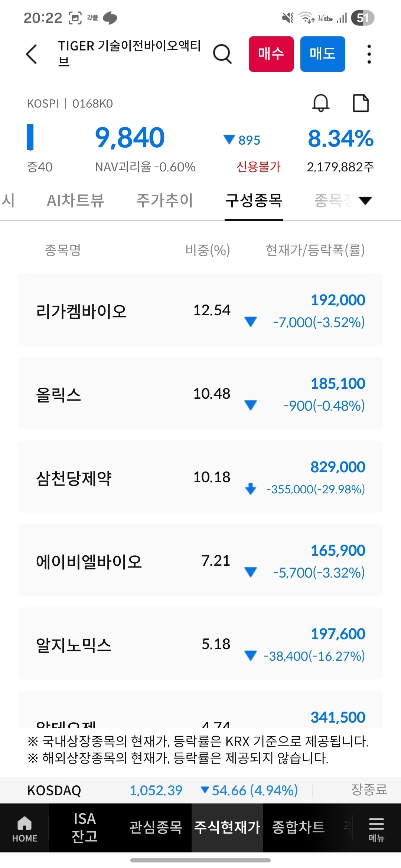This screenshot has width=401, height=868.
Task: Open the three-dot more options menu
Action: coord(369,54)
